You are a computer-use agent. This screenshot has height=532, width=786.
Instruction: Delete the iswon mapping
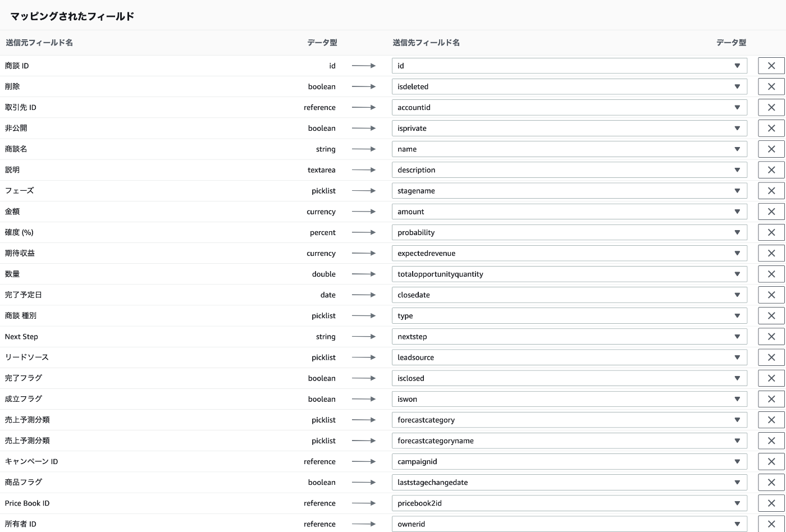pos(771,399)
